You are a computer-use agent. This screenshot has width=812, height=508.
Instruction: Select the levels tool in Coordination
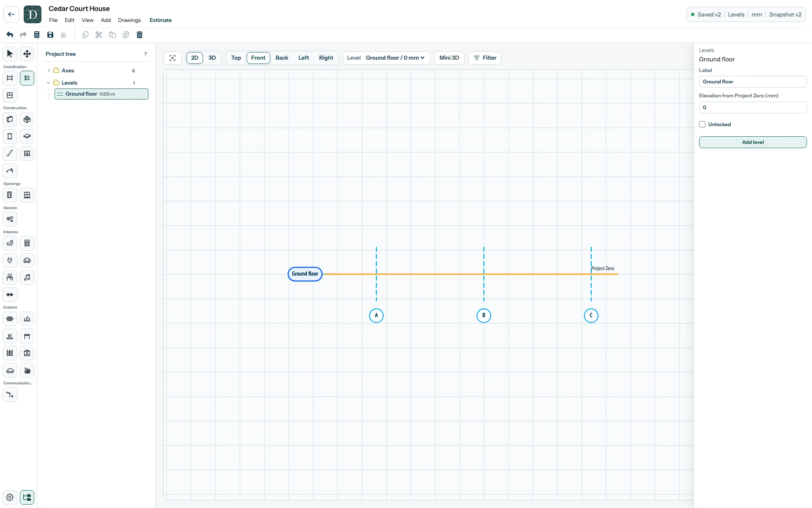[x=27, y=78]
